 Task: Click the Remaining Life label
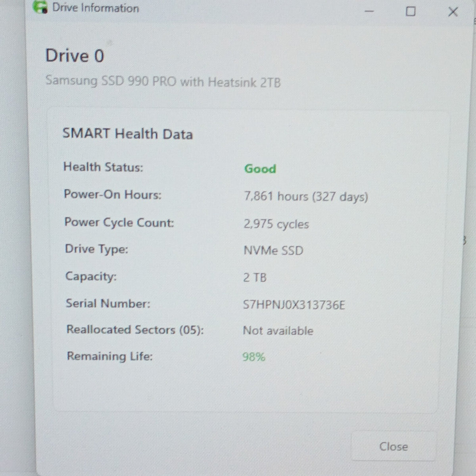(x=109, y=356)
